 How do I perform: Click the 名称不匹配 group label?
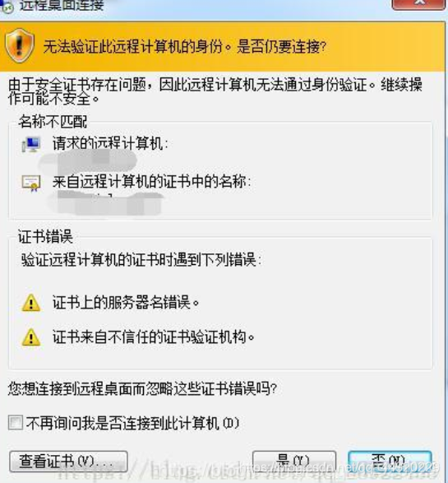point(53,122)
